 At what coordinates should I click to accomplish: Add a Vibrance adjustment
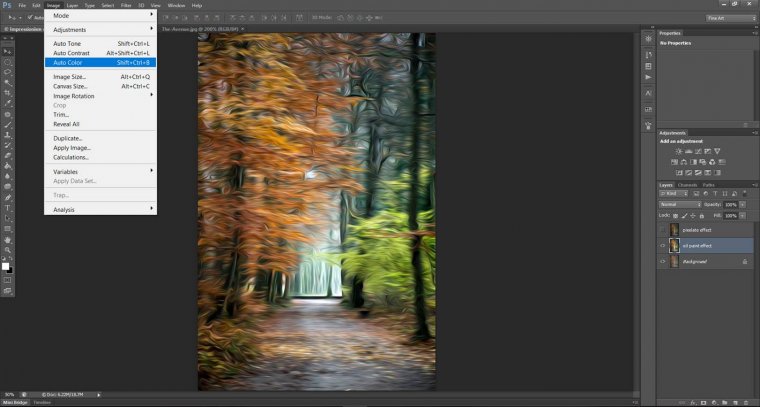[x=717, y=151]
